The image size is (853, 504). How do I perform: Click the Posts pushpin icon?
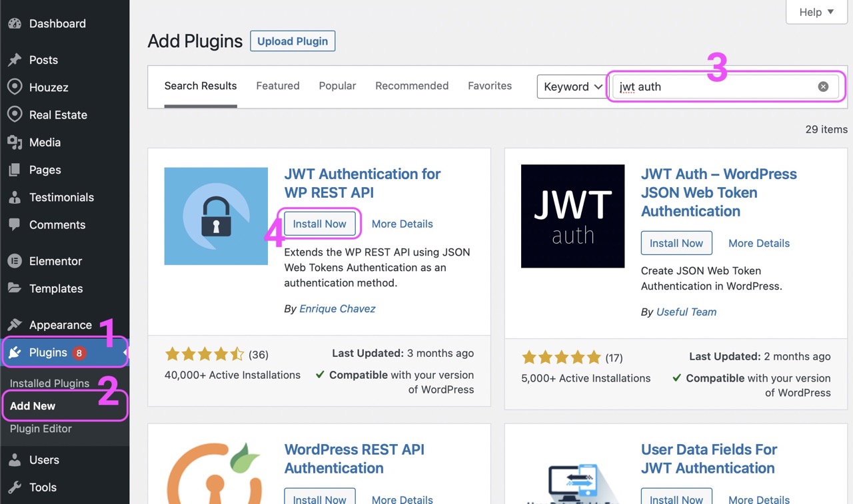click(x=15, y=60)
